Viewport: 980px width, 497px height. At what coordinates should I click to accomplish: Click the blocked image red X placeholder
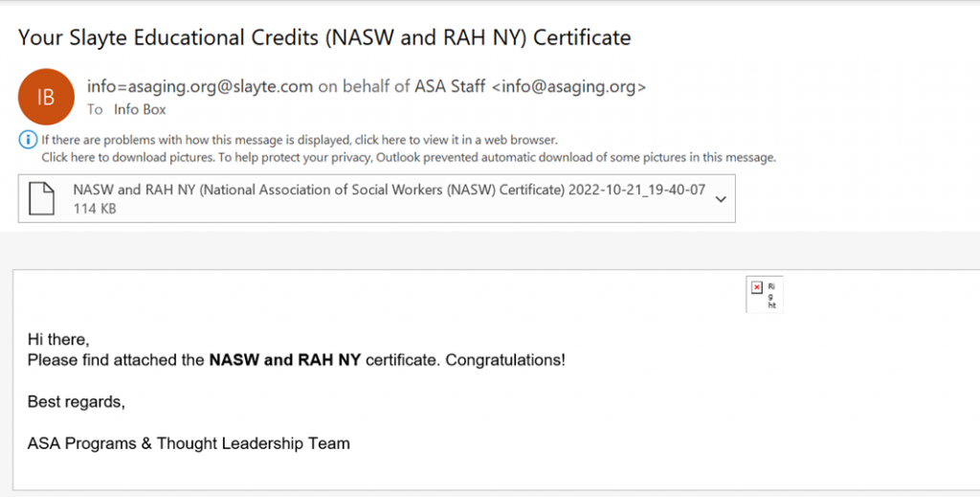pyautogui.click(x=757, y=287)
